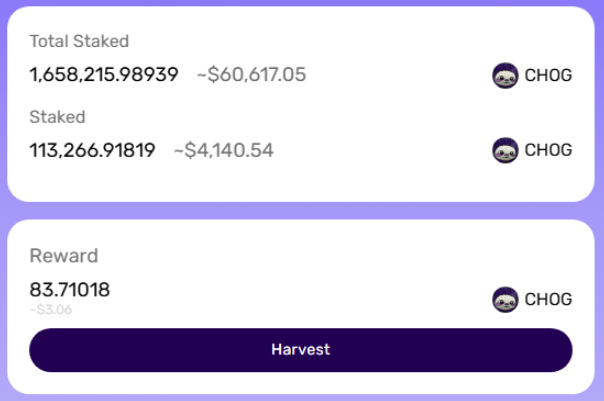
Task: Click the Total Staked label
Action: tap(79, 41)
